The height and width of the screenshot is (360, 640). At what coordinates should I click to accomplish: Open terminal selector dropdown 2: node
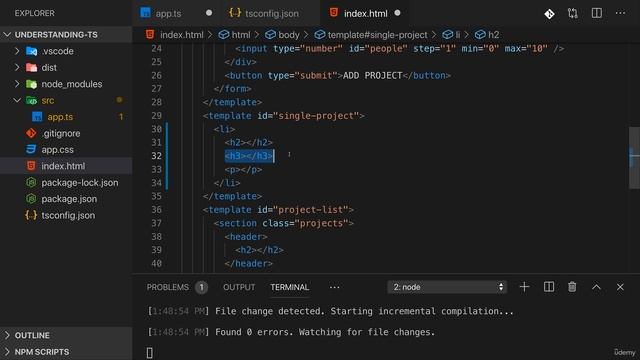447,287
